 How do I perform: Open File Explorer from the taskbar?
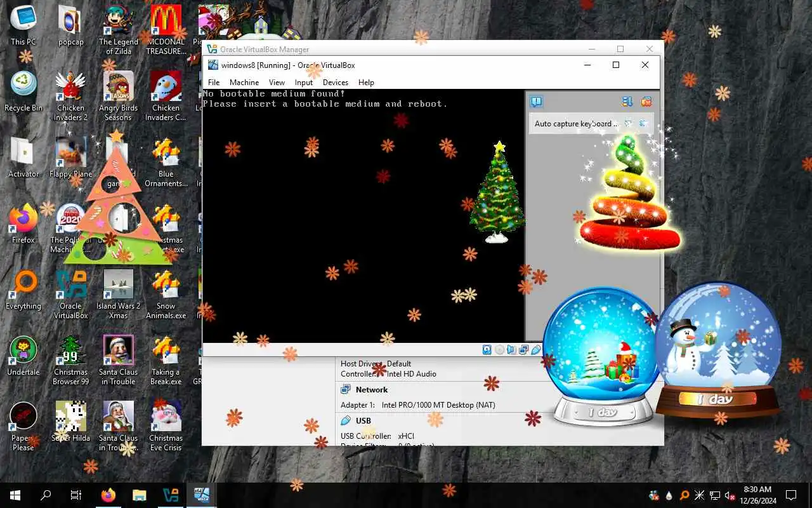pyautogui.click(x=140, y=495)
